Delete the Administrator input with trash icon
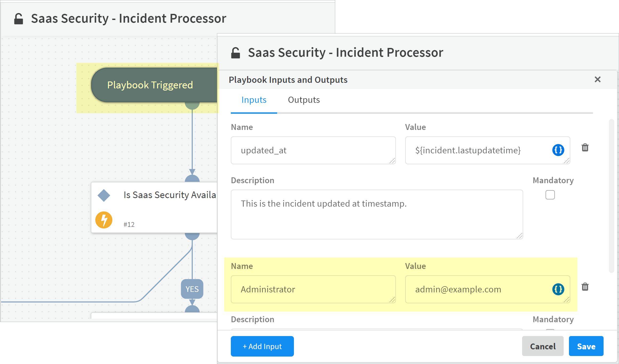Screen dimensions: 619x364 click(585, 287)
